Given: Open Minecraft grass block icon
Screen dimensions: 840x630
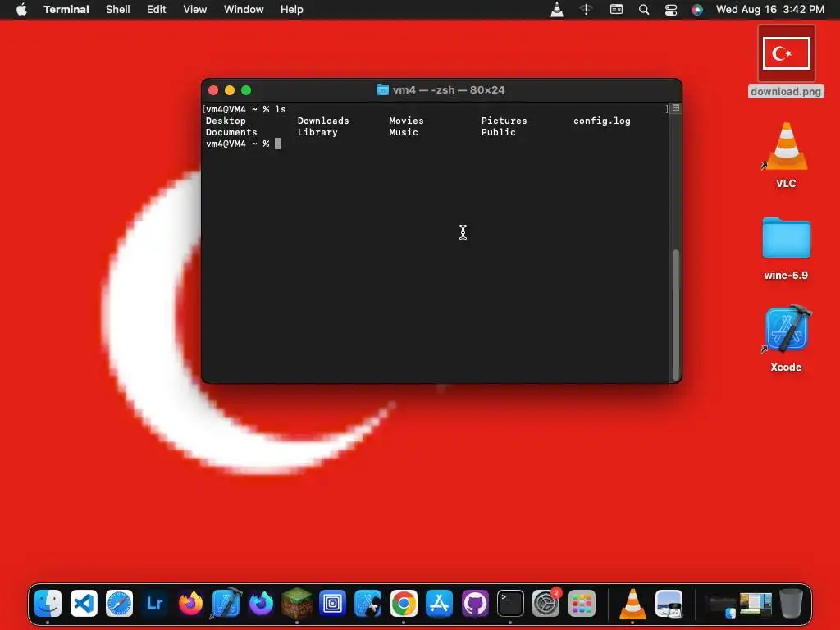Looking at the screenshot, I should (297, 604).
